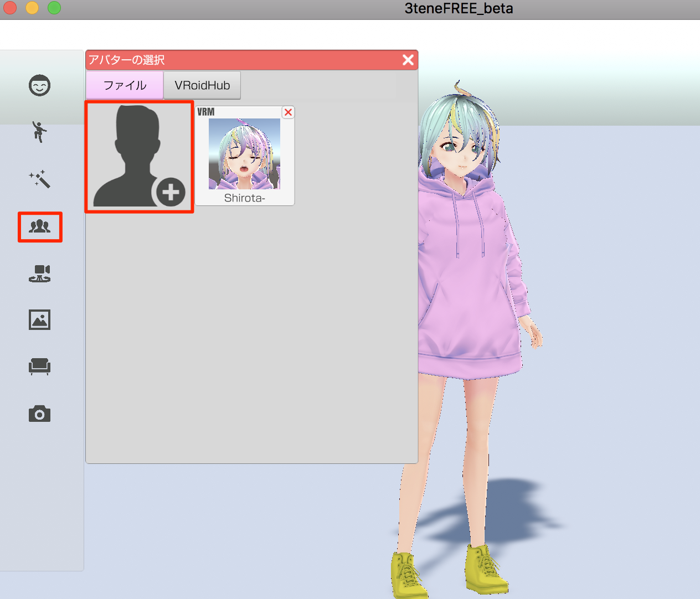Click the yellow macOS minimize button
The width and height of the screenshot is (700, 599).
(x=32, y=8)
